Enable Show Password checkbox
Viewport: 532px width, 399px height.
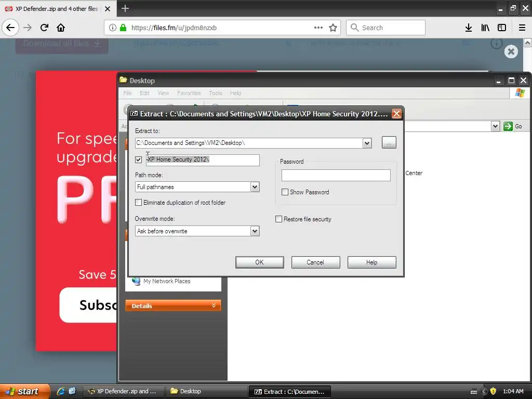[x=285, y=192]
